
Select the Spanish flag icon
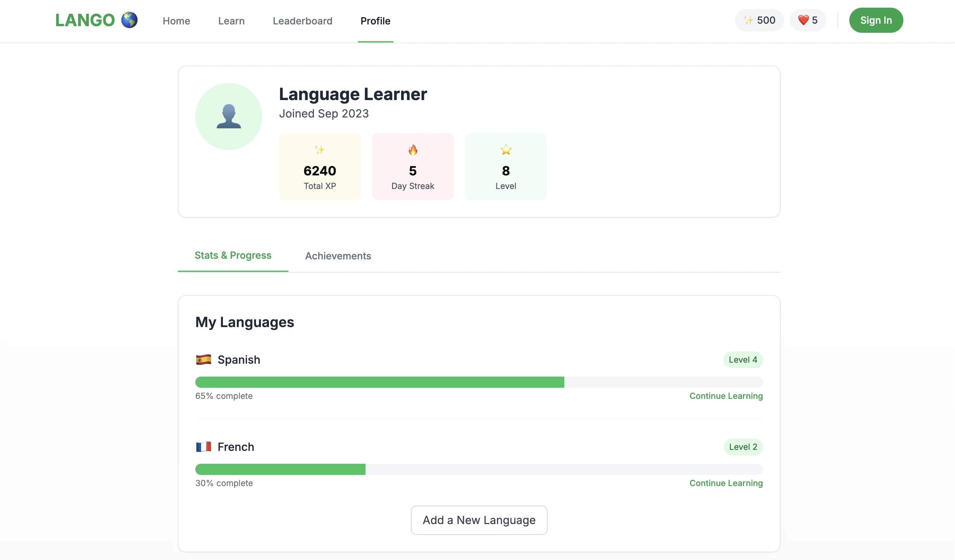203,359
